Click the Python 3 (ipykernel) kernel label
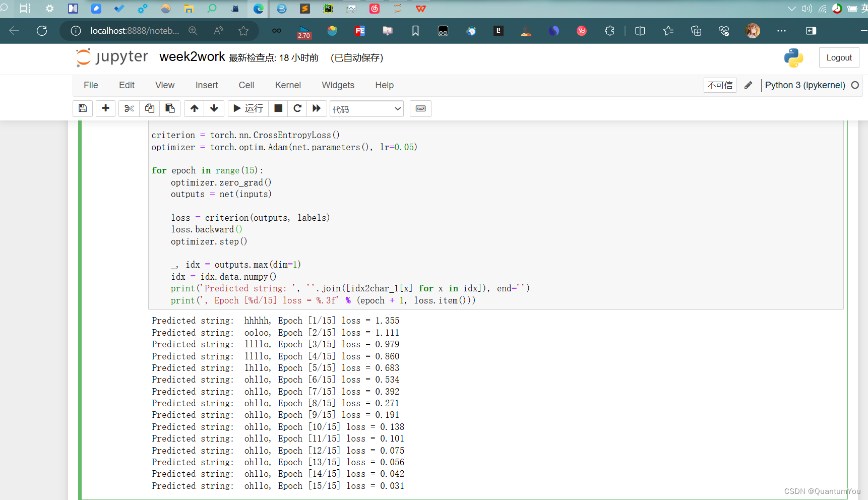This screenshot has width=868, height=500. (805, 85)
